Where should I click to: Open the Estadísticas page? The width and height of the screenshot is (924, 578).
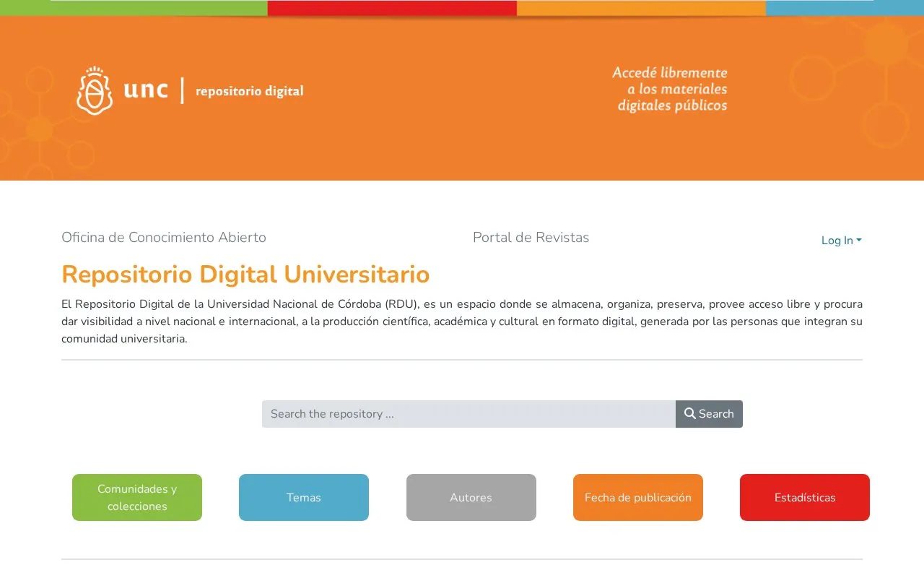coord(805,497)
